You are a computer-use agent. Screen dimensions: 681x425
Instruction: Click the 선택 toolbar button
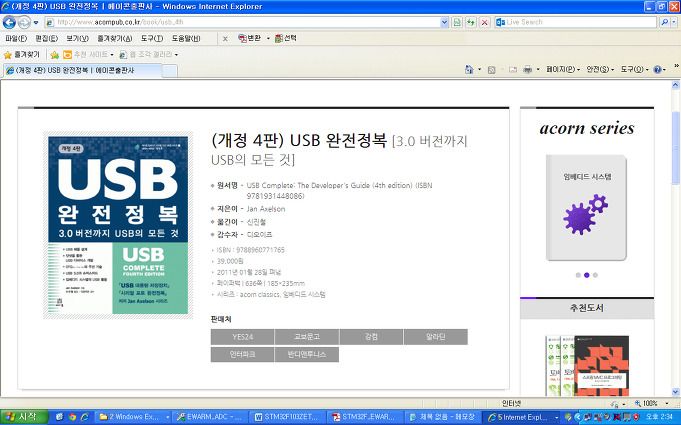tap(285, 38)
